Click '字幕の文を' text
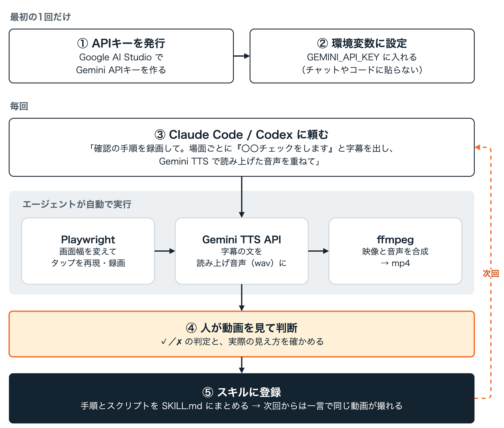 click(242, 251)
